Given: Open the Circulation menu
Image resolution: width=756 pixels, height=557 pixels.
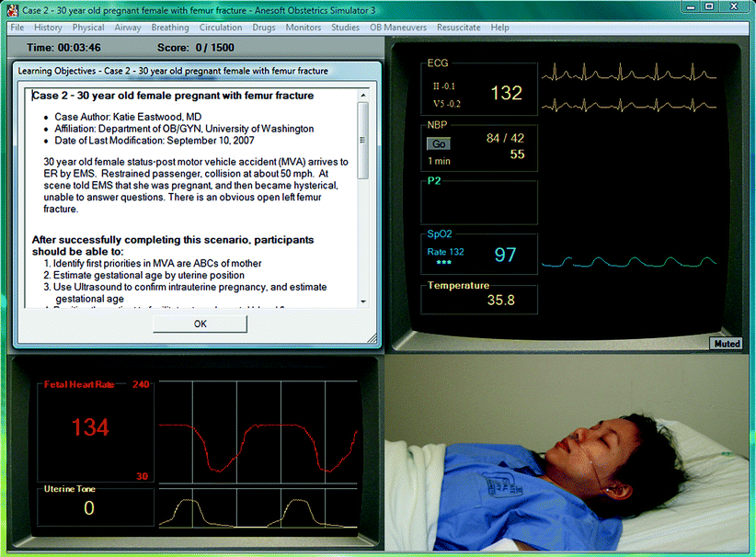Looking at the screenshot, I should click(x=221, y=28).
